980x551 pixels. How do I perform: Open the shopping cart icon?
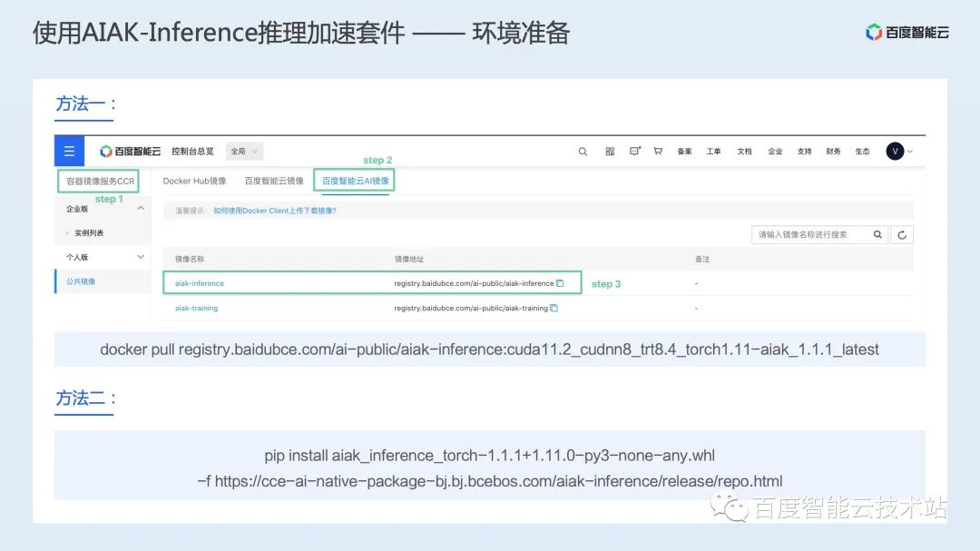tap(658, 152)
